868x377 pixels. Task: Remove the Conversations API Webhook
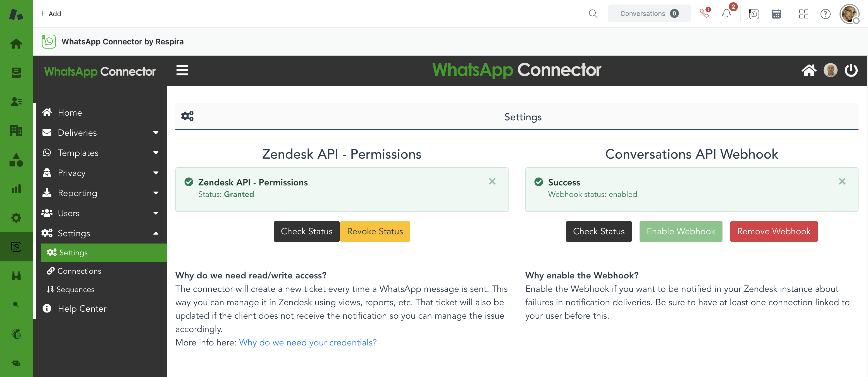pos(774,231)
